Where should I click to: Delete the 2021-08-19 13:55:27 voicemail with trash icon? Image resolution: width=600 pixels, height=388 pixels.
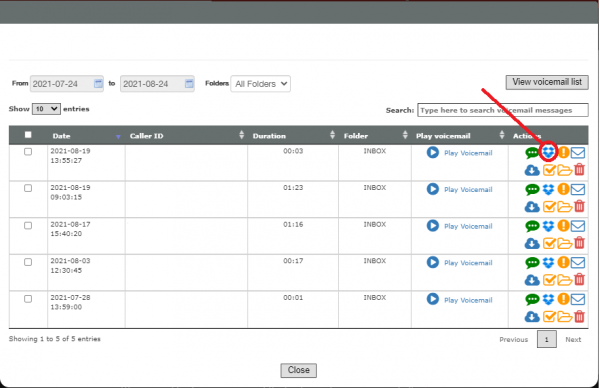click(x=580, y=170)
